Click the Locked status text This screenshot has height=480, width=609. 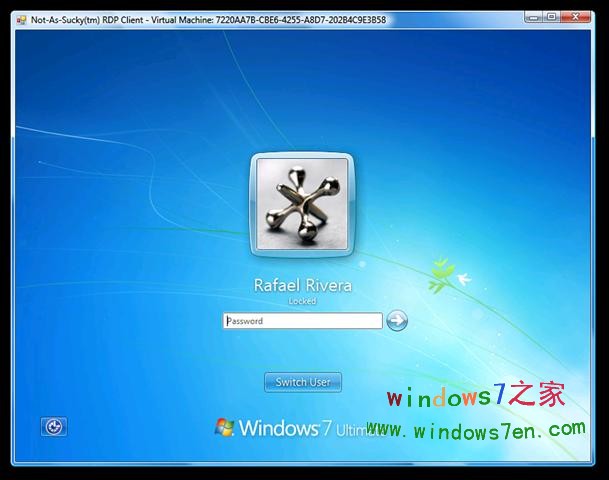[302, 300]
